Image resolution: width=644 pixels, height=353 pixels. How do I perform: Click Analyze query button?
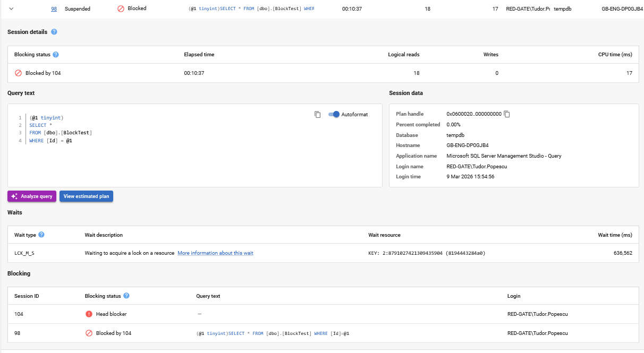(x=32, y=196)
